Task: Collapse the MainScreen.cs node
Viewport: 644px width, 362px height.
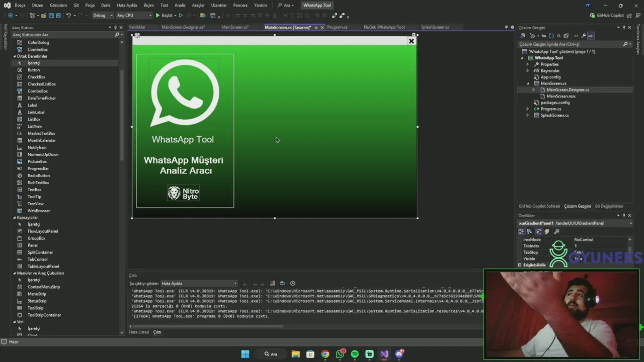Action: (x=527, y=83)
